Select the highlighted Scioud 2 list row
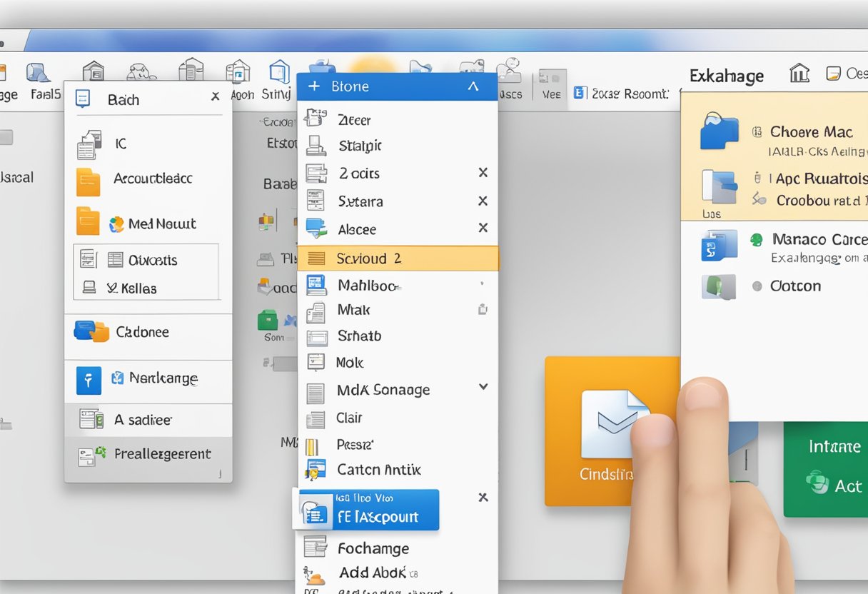The image size is (868, 594). [397, 256]
